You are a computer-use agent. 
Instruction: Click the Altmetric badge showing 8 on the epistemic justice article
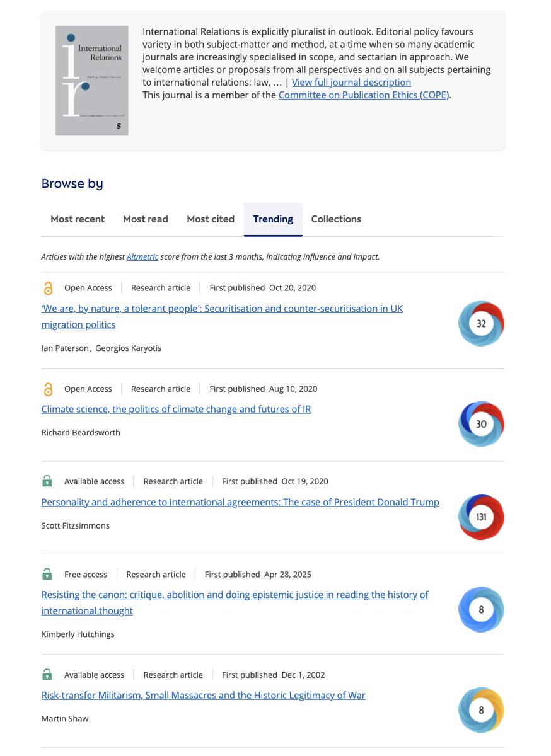tap(481, 609)
